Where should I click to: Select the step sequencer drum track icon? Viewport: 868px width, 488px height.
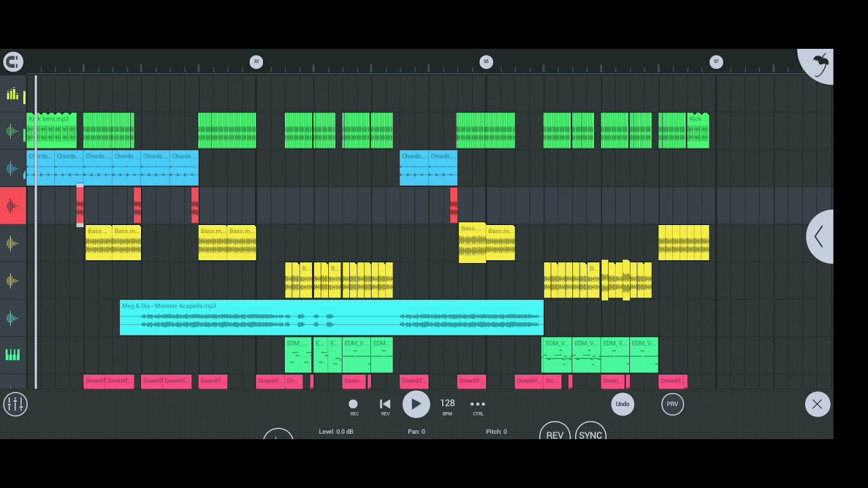[x=12, y=94]
